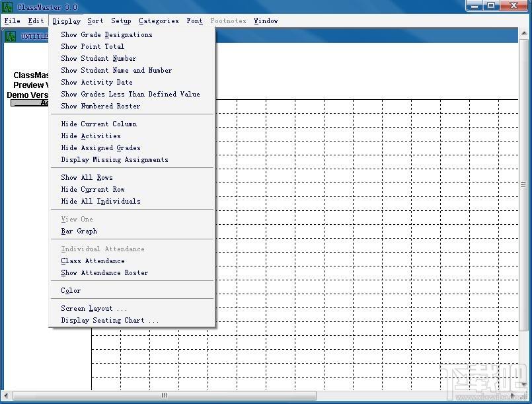Choose Class Attendance entry
This screenshot has height=404, width=532.
click(x=132, y=261)
